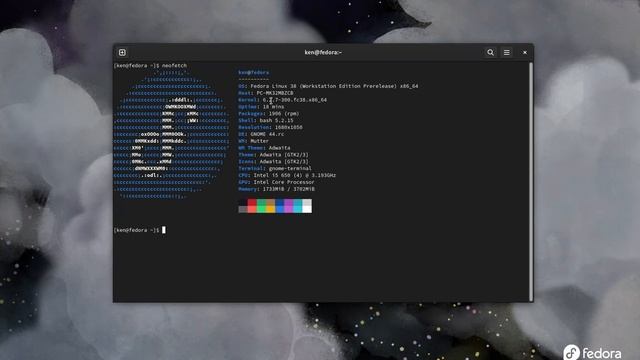Click the terminal prompt cursor
640x360 pixels.
tap(164, 230)
